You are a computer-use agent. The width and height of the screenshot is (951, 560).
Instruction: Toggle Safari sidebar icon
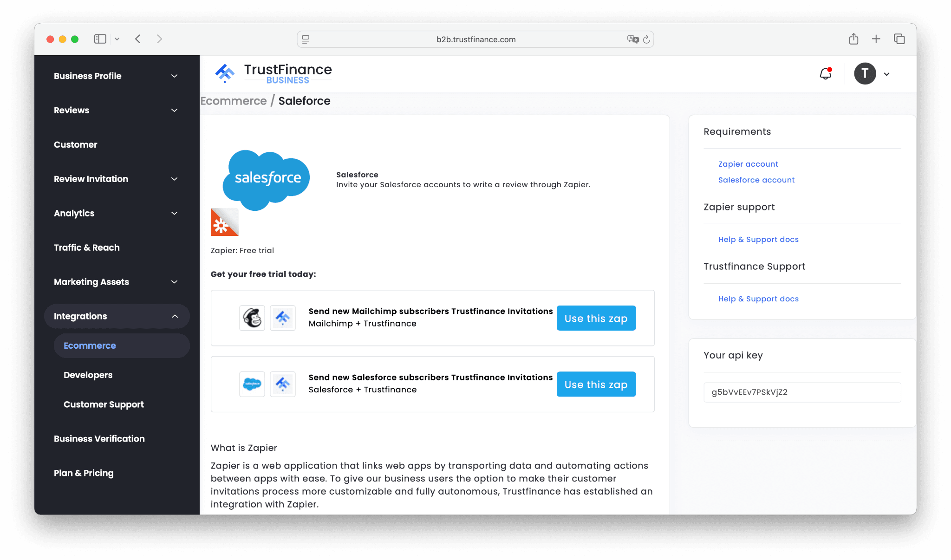coord(100,39)
